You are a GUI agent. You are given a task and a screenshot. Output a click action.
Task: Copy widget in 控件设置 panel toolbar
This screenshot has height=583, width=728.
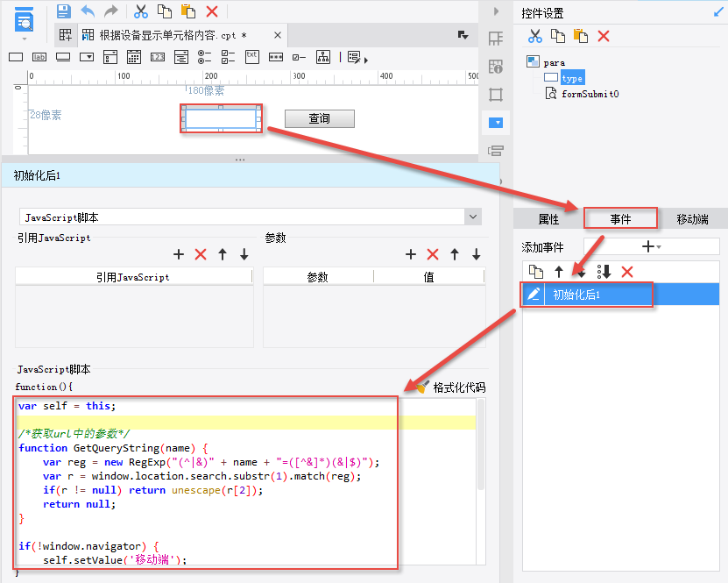point(557,36)
